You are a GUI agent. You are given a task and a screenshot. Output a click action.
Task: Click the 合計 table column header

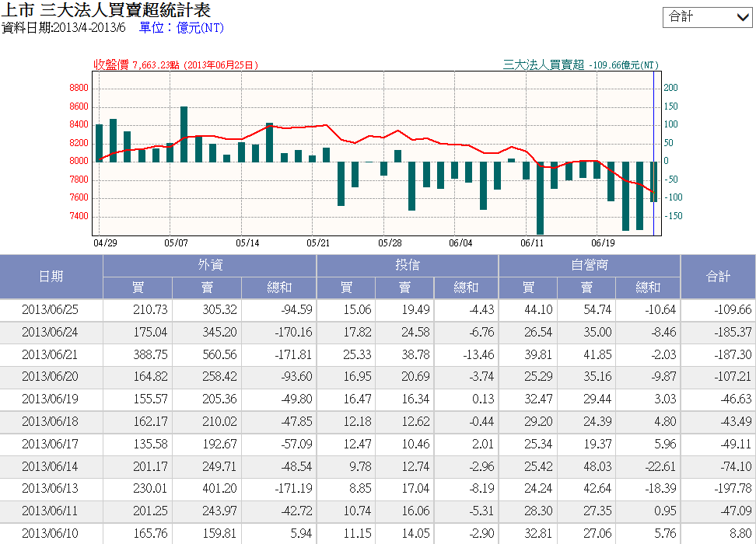point(718,277)
